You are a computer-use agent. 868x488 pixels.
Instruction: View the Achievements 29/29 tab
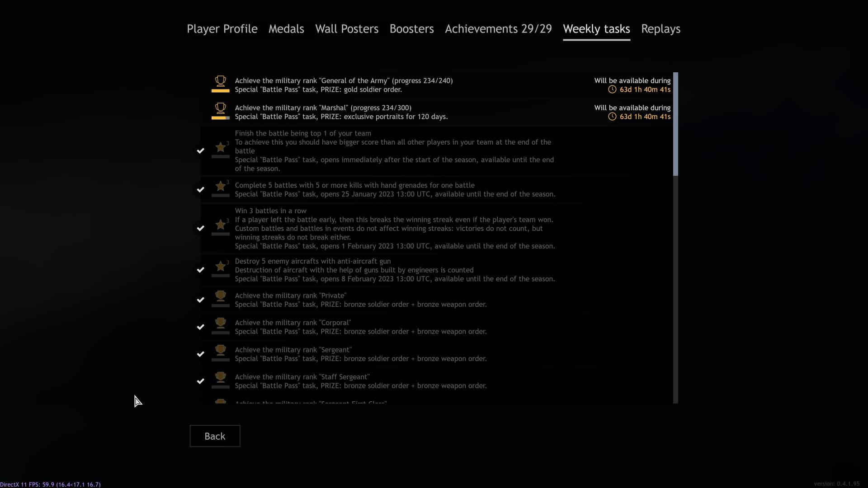coord(498,29)
